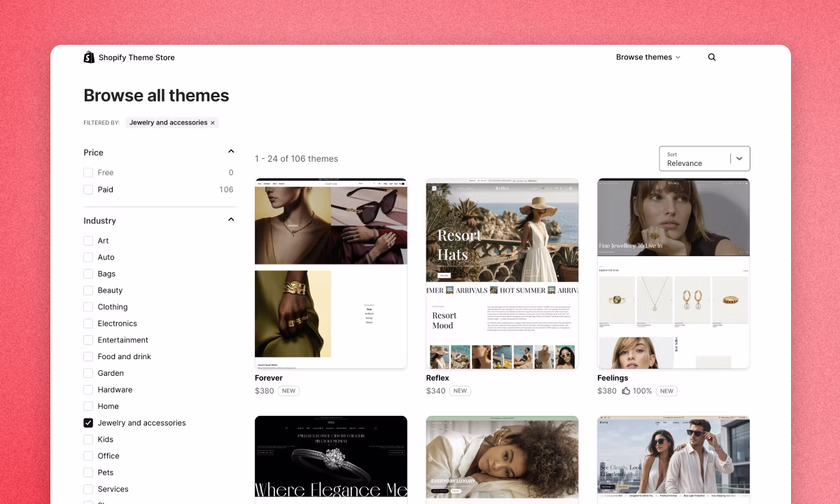840x504 pixels.
Task: Check the Electronics industry checkbox
Action: click(88, 323)
